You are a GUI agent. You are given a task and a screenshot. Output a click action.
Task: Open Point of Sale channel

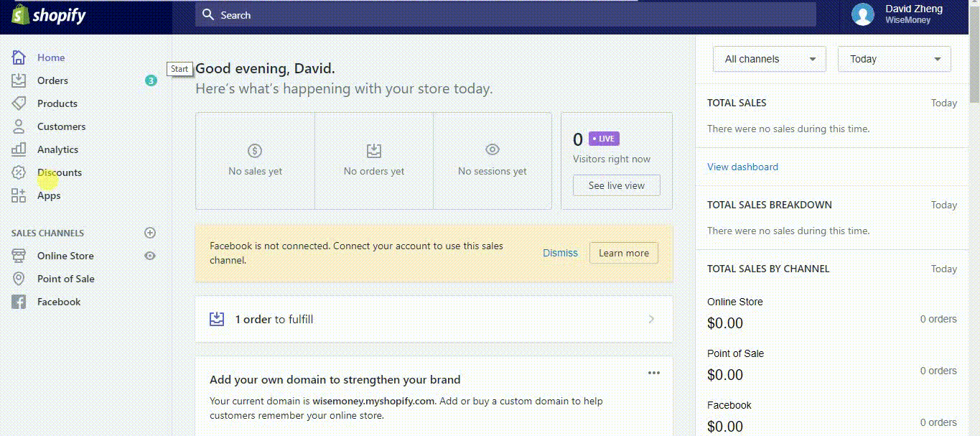point(66,279)
